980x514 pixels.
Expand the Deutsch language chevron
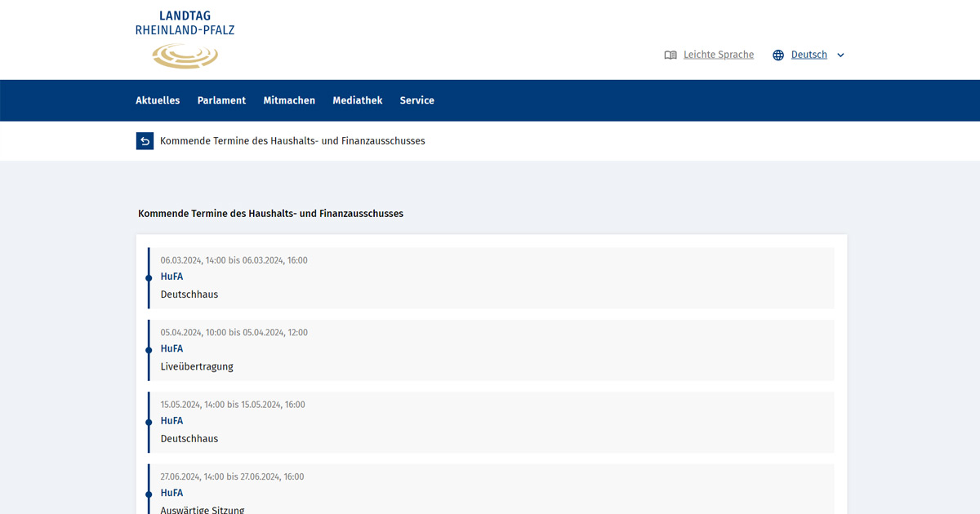(x=840, y=55)
